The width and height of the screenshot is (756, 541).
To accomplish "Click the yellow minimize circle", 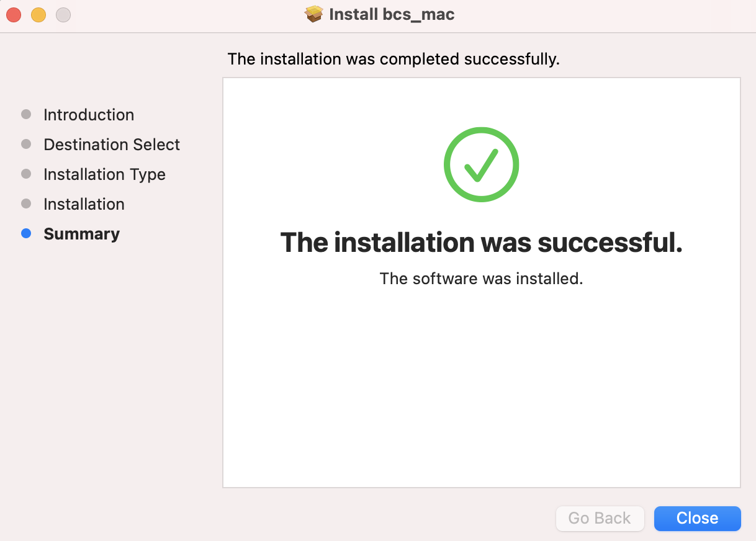I will 38,14.
